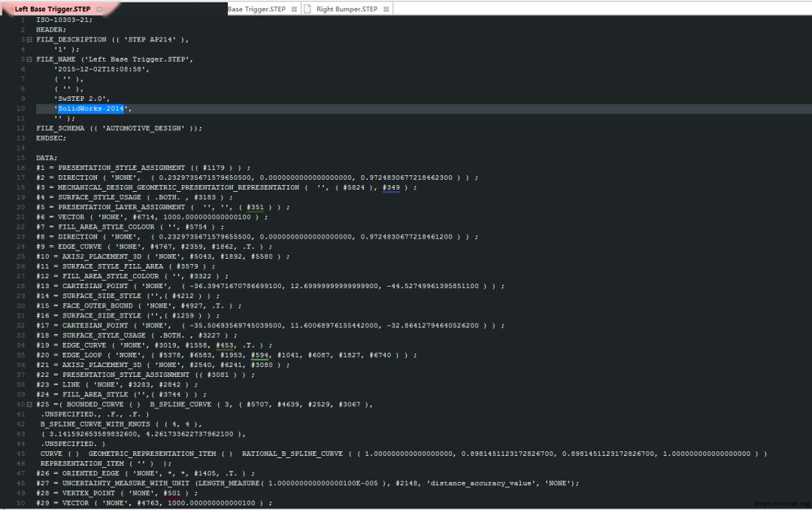Image resolution: width=812 pixels, height=510 pixels.
Task: Click the #17 CARTESIAN_POINT line
Action: point(271,326)
